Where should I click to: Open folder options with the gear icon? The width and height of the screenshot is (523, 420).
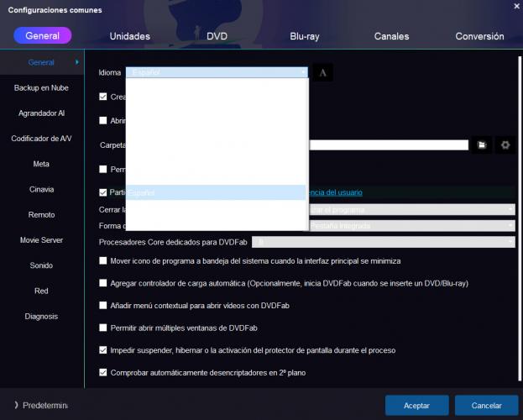click(x=505, y=144)
